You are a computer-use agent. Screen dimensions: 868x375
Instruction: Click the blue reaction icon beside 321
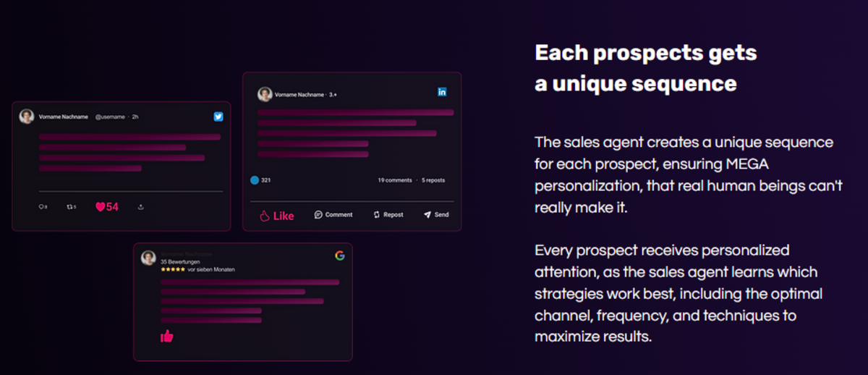tap(255, 180)
